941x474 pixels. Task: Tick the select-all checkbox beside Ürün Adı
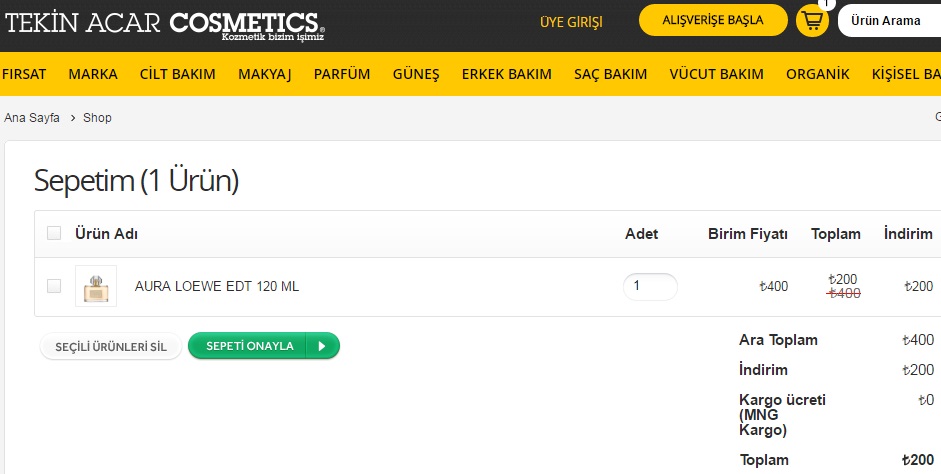pyautogui.click(x=54, y=233)
